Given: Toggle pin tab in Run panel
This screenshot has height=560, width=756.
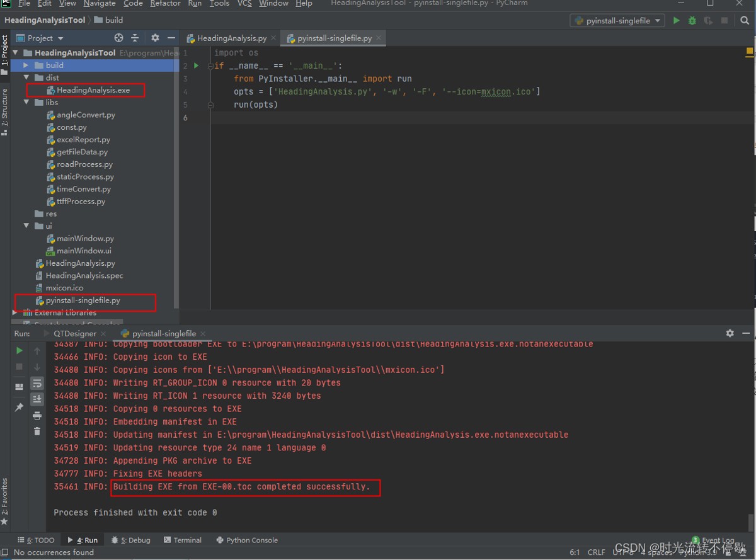Looking at the screenshot, I should pyautogui.click(x=19, y=408).
